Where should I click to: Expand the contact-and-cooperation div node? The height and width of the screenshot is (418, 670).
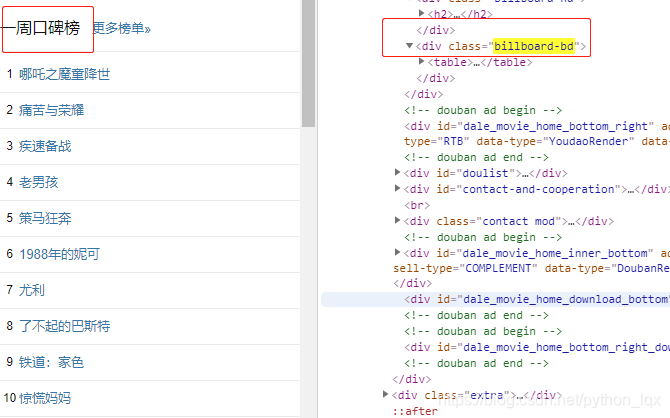(397, 188)
